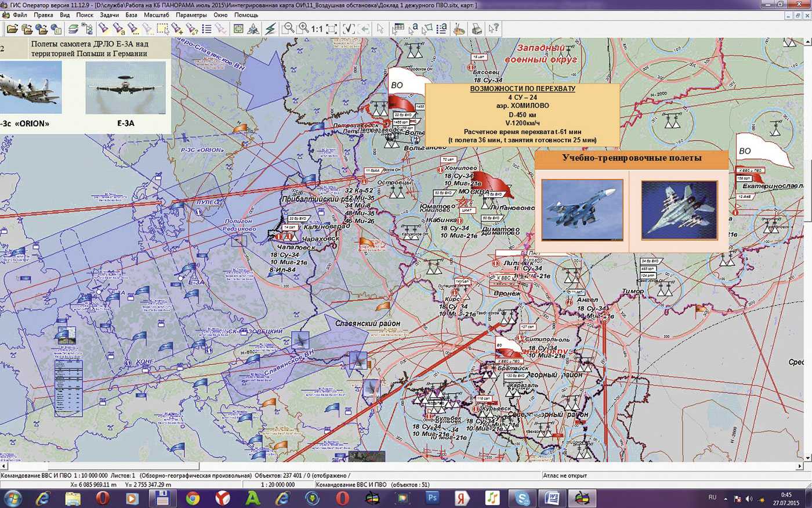Click the 'Калининград' city label

(x=327, y=226)
